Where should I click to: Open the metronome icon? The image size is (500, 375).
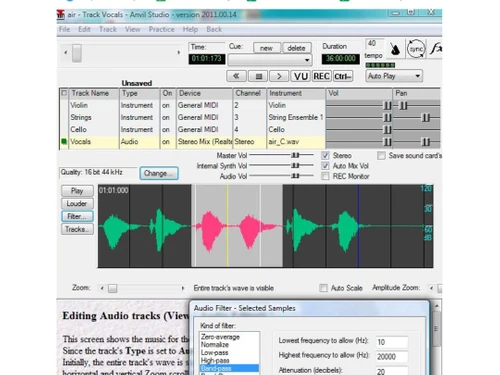click(x=395, y=49)
